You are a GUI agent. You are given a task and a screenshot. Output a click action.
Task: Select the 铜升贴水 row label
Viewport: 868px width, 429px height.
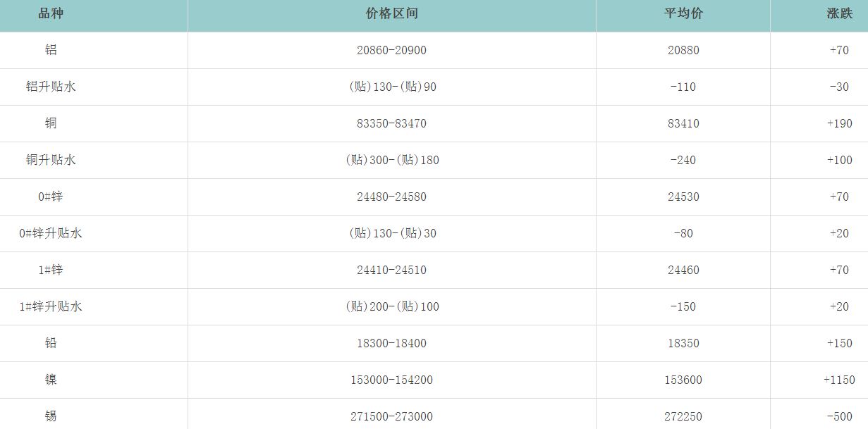51,160
